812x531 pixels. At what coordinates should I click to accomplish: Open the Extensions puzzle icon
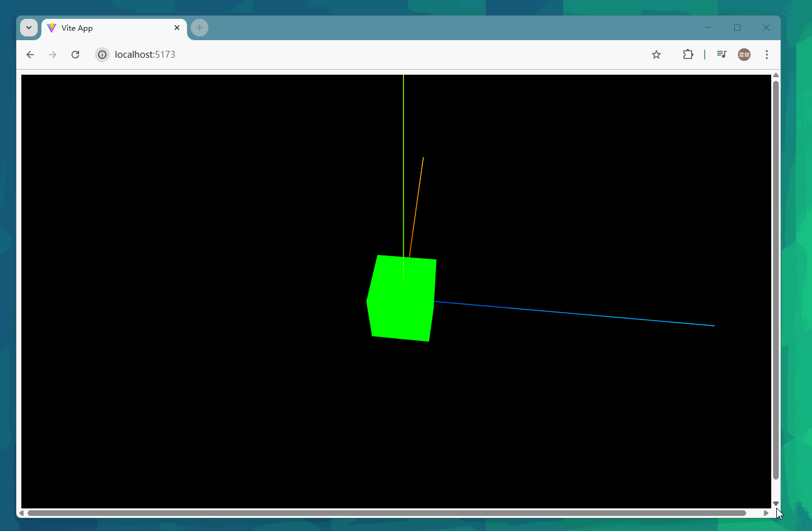click(x=688, y=55)
